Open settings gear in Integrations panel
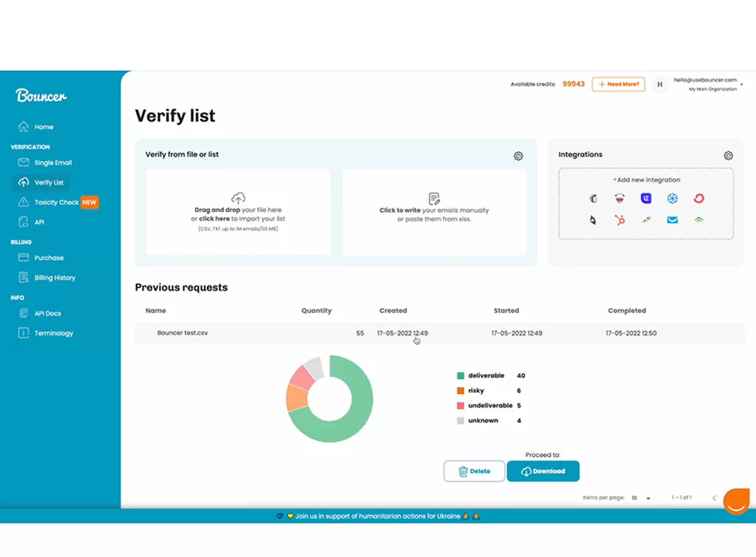 tap(728, 155)
